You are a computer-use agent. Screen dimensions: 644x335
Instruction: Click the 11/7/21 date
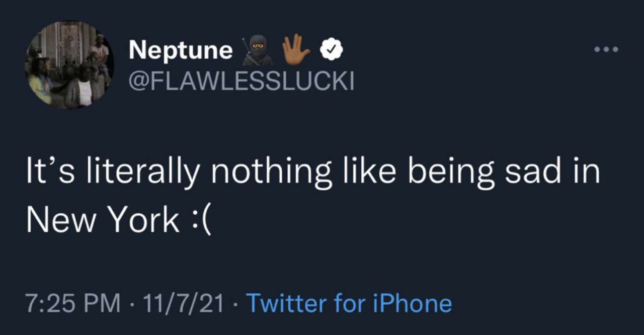pyautogui.click(x=183, y=303)
